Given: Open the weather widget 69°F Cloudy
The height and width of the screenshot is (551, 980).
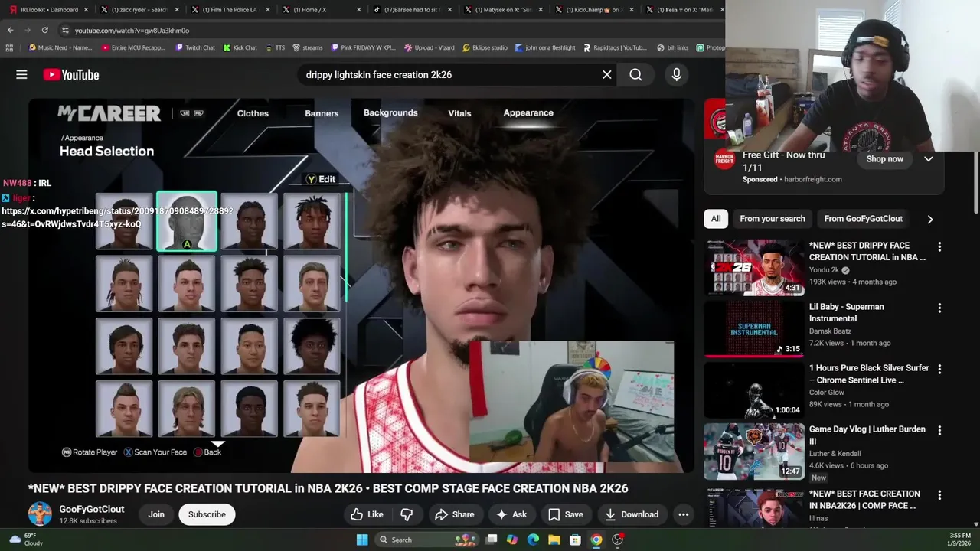Looking at the screenshot, I should tap(25, 540).
